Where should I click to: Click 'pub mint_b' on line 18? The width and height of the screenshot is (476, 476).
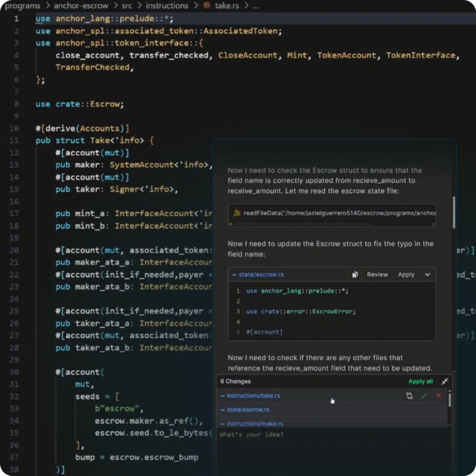coord(80,226)
